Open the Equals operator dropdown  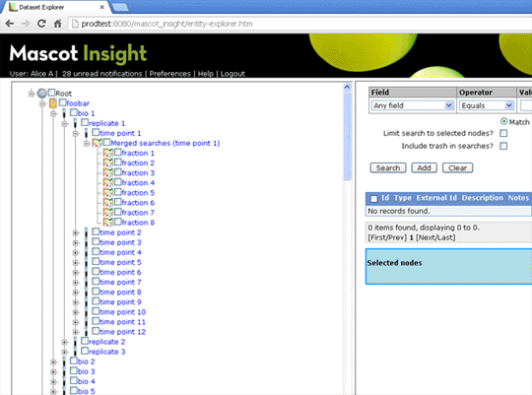click(x=486, y=105)
